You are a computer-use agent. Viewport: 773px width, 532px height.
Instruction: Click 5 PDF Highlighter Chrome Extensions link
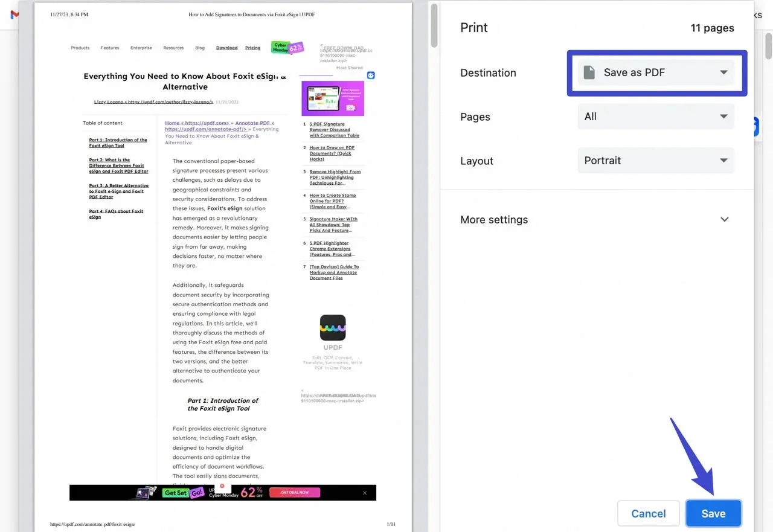[x=331, y=249]
